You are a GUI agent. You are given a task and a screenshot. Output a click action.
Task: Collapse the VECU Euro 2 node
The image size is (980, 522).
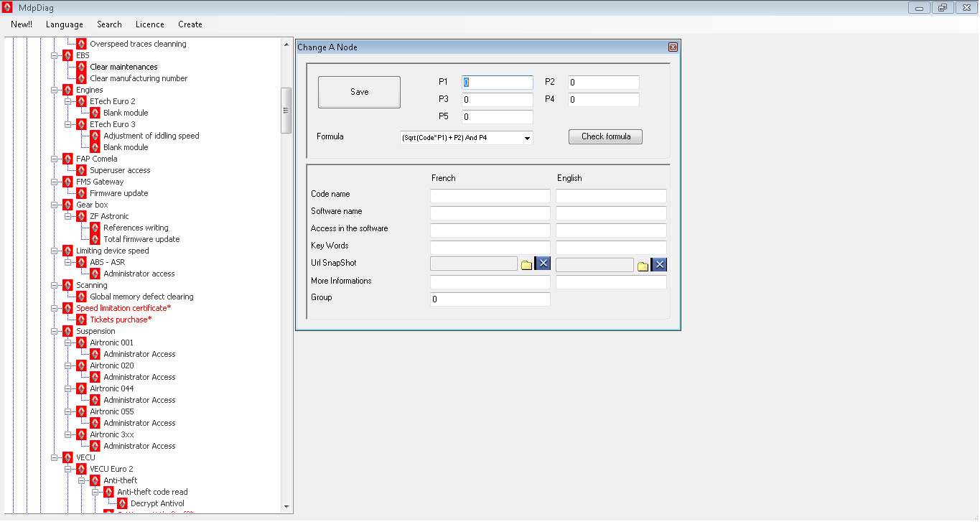coord(68,469)
